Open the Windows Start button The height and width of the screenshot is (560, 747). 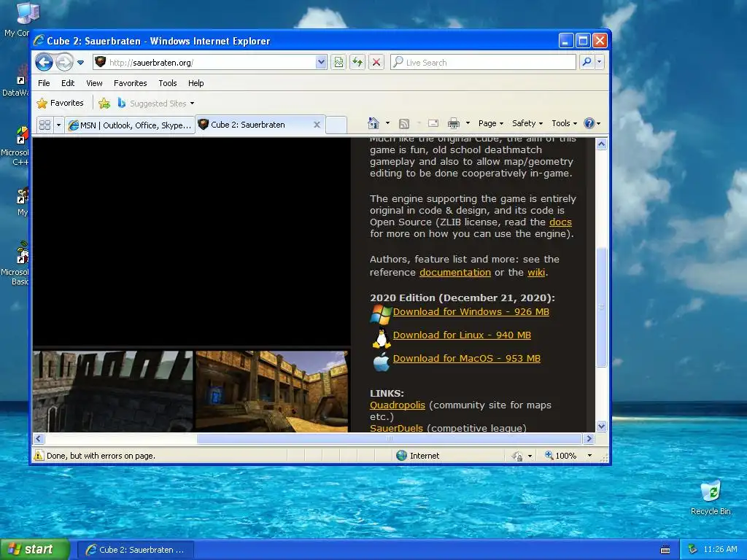click(x=35, y=549)
